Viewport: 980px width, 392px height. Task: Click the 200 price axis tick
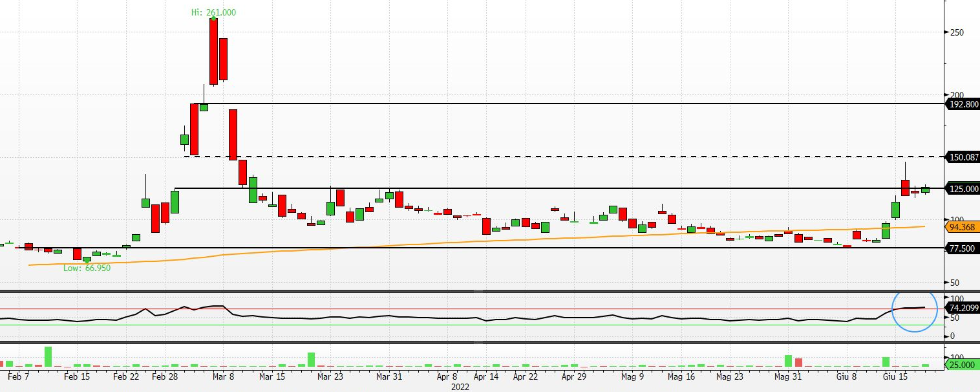(957, 95)
